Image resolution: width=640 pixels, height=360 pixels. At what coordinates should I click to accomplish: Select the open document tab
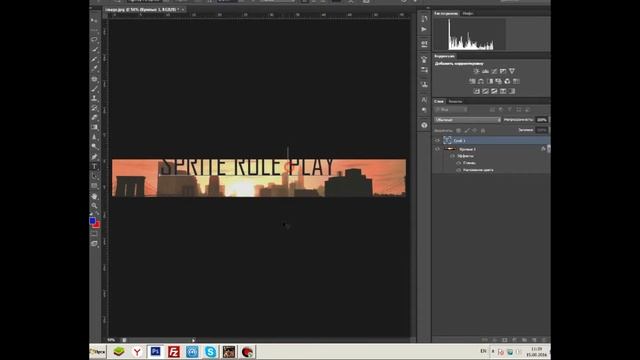click(145, 9)
